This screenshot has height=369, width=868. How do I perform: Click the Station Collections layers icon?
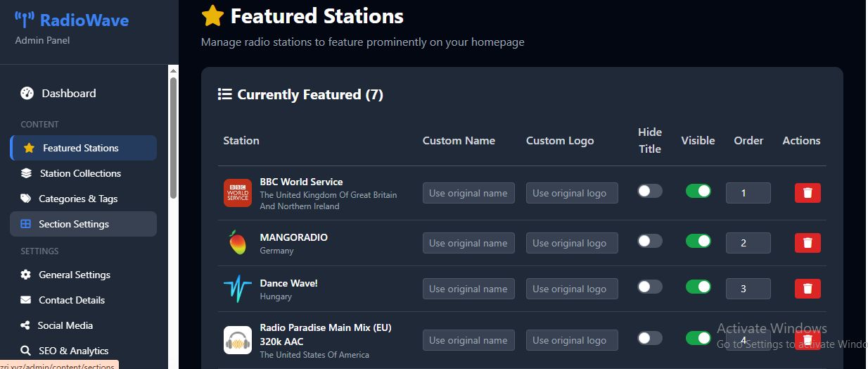(26, 173)
